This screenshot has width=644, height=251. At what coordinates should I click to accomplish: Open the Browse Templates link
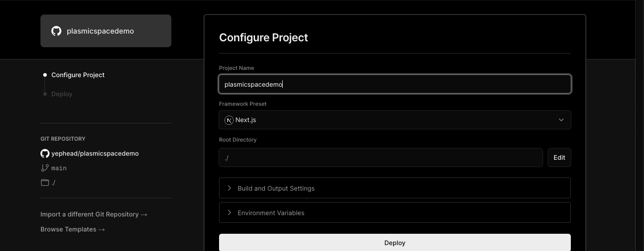73,229
